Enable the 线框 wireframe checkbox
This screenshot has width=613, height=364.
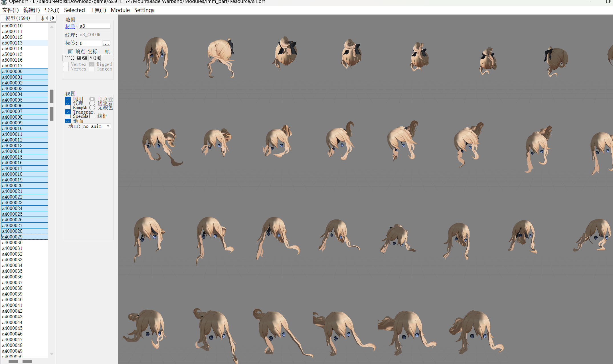[92, 116]
